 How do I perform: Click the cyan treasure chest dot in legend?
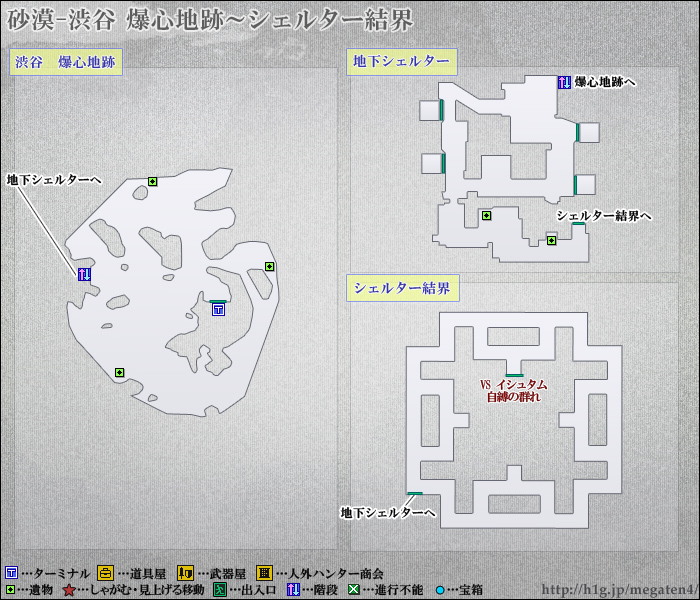click(441, 590)
